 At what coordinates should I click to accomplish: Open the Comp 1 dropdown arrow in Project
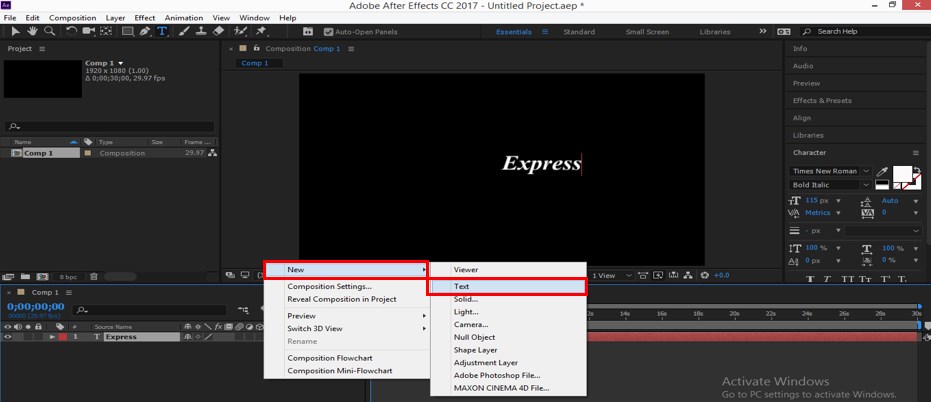(x=121, y=63)
